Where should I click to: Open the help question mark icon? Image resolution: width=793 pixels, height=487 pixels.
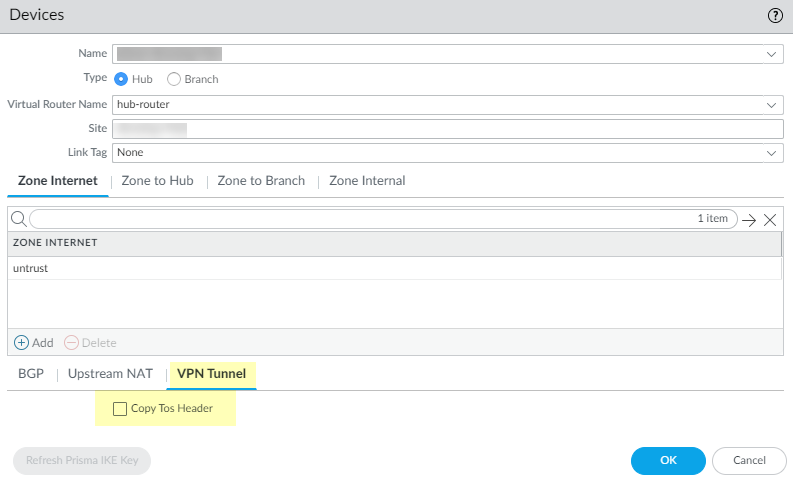point(774,15)
